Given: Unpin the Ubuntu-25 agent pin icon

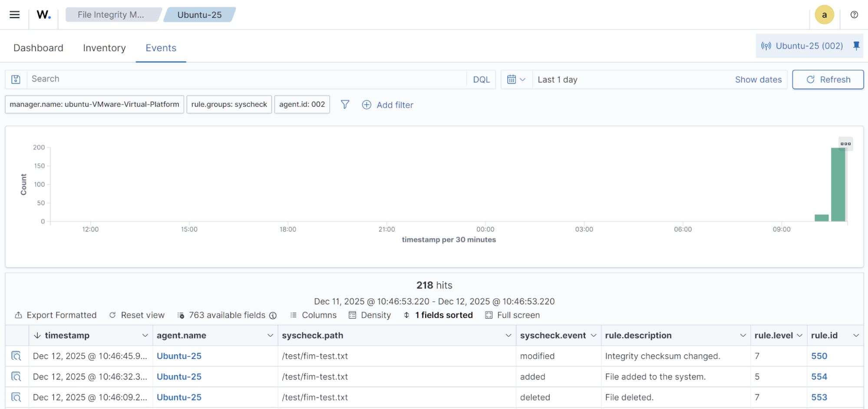Looking at the screenshot, I should pyautogui.click(x=856, y=46).
